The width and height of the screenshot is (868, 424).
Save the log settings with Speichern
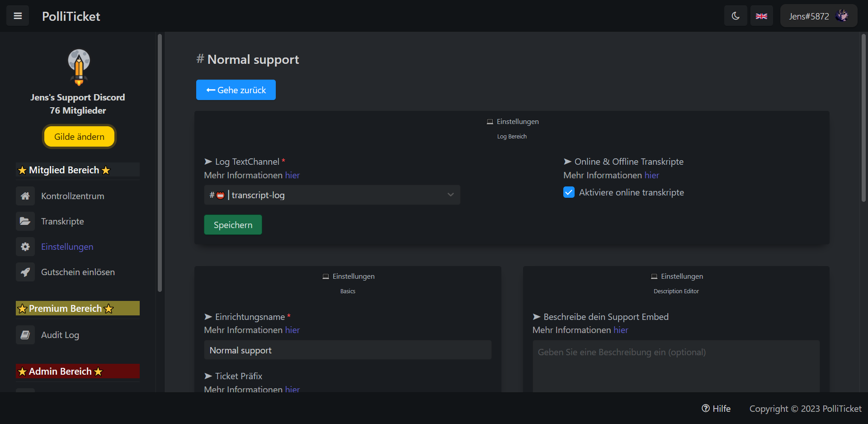(233, 225)
